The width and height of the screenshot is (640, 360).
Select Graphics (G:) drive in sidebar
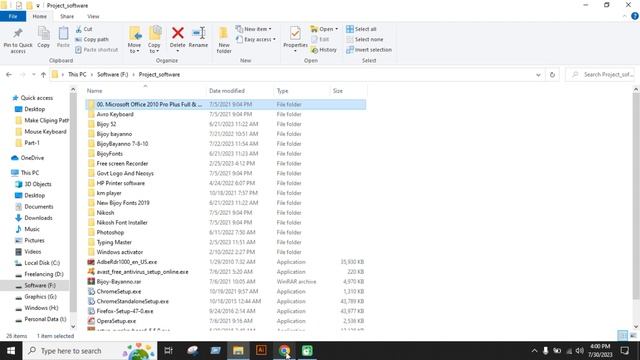pyautogui.click(x=36, y=297)
